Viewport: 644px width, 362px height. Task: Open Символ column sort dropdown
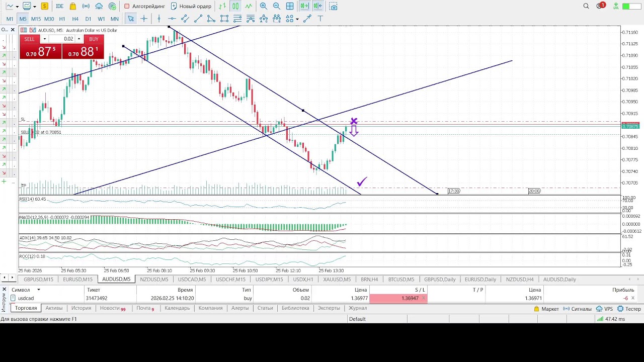(x=38, y=290)
